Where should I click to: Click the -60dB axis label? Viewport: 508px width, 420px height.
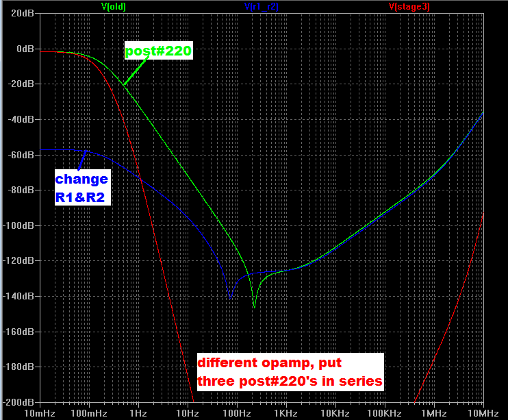click(21, 155)
